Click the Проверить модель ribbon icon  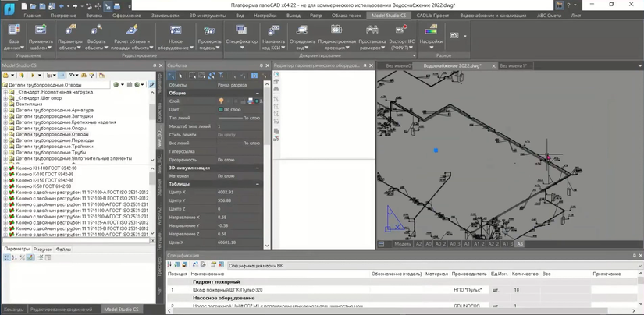[x=209, y=30]
